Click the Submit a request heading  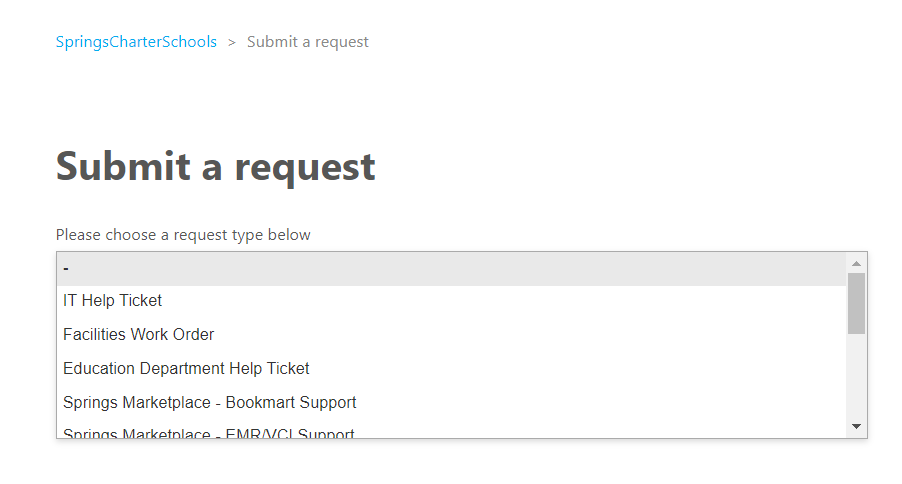pyautogui.click(x=215, y=166)
